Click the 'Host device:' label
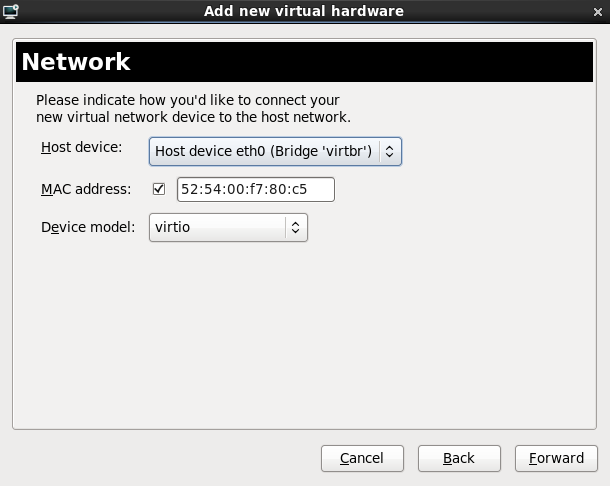Image resolution: width=610 pixels, height=486 pixels. click(81, 148)
